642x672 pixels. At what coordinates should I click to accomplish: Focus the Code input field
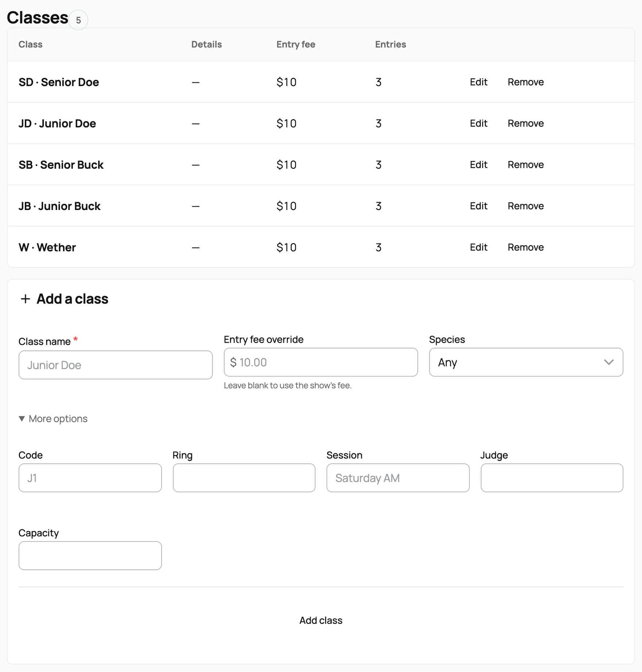[90, 478]
